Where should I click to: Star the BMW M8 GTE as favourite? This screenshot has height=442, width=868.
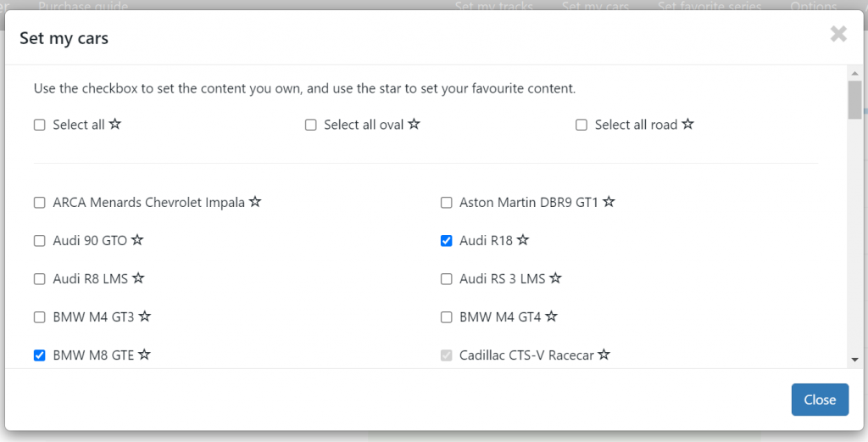pos(144,355)
